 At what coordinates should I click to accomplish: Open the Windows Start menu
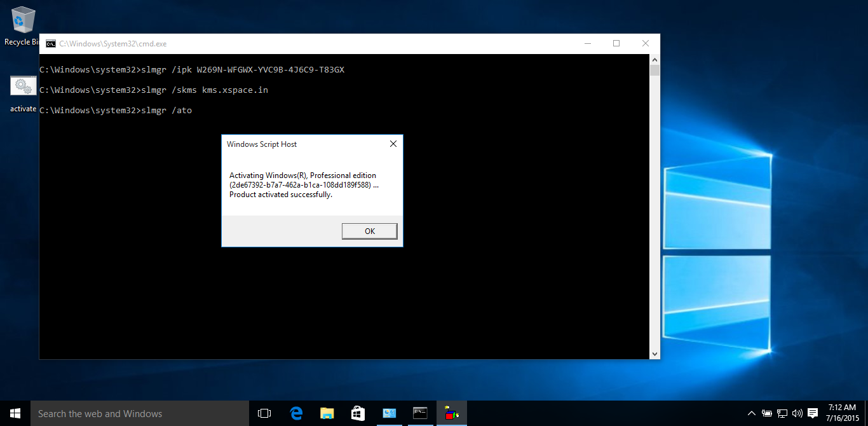coord(15,413)
